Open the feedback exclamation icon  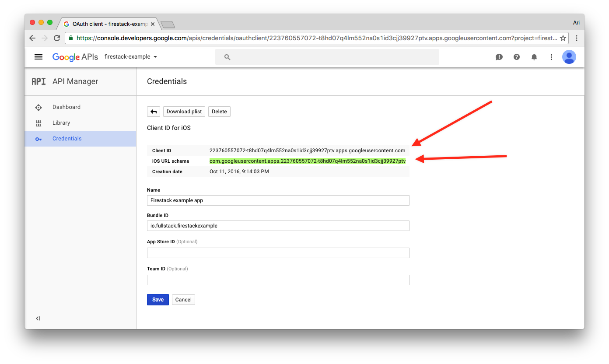click(x=499, y=57)
